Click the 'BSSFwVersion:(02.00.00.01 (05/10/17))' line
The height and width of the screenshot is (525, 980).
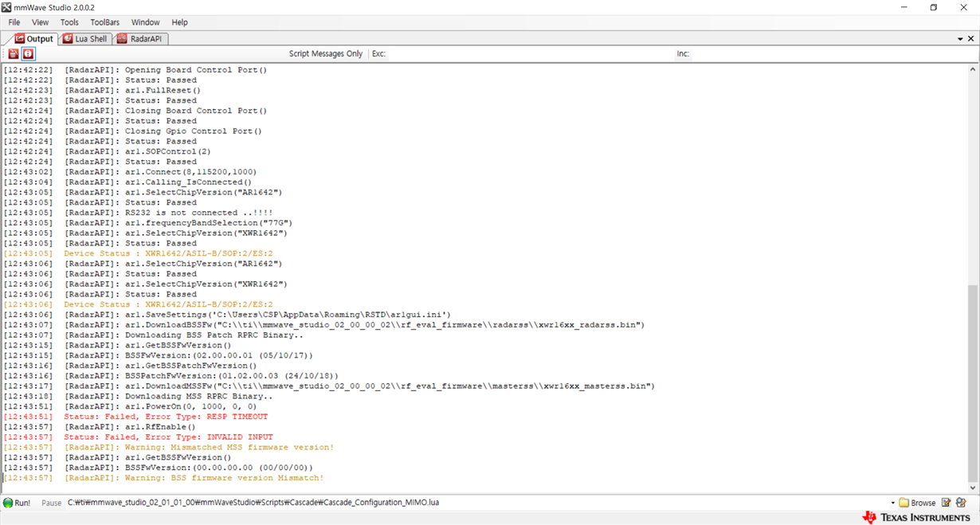(x=159, y=355)
